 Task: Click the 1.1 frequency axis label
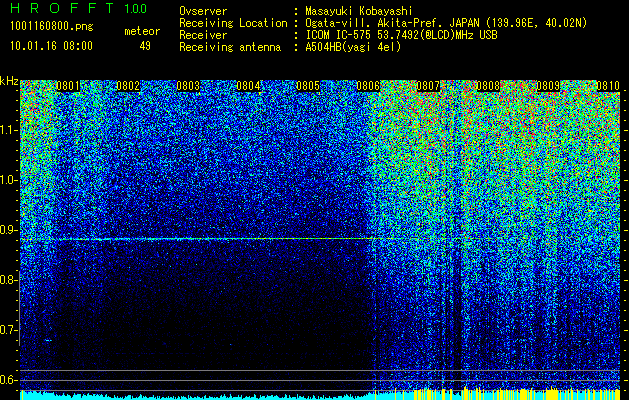(8, 130)
